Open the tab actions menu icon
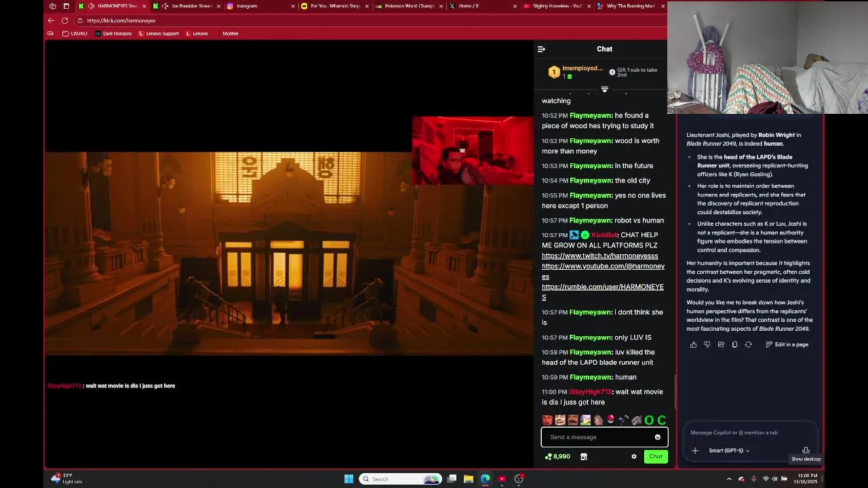The image size is (868, 488). point(66,6)
